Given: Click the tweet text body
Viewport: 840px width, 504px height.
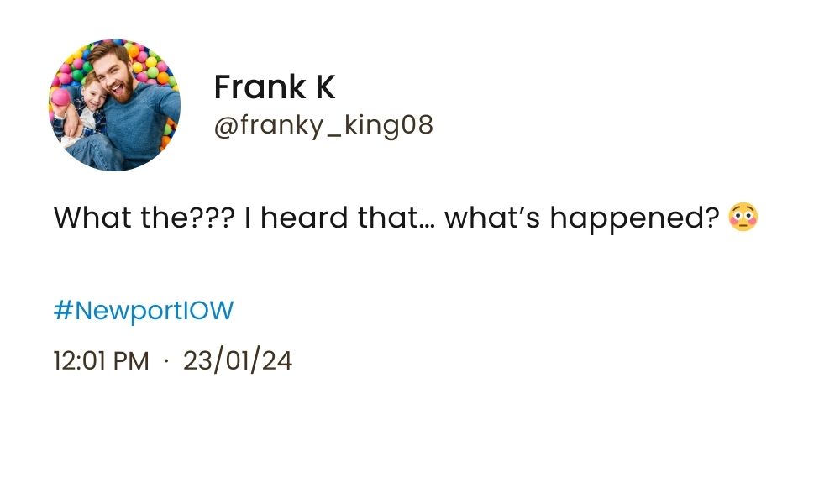Looking at the screenshot, I should [x=386, y=218].
